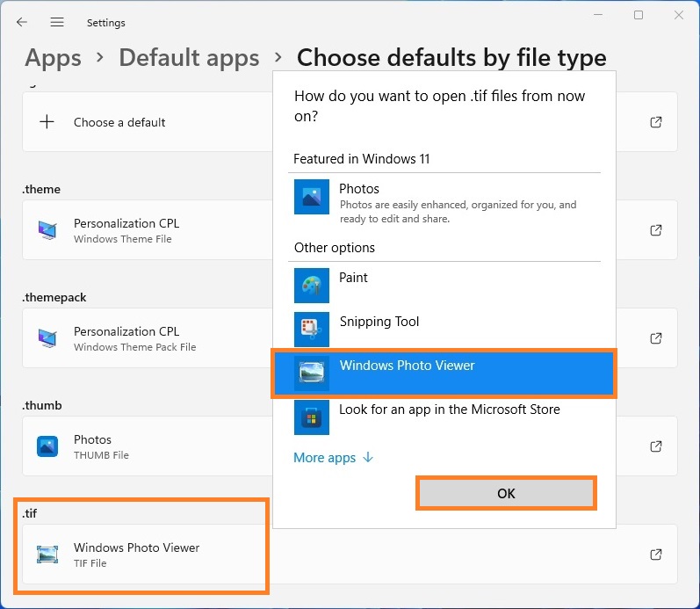Click the Settings title text
This screenshot has height=609, width=700.
[x=105, y=23]
